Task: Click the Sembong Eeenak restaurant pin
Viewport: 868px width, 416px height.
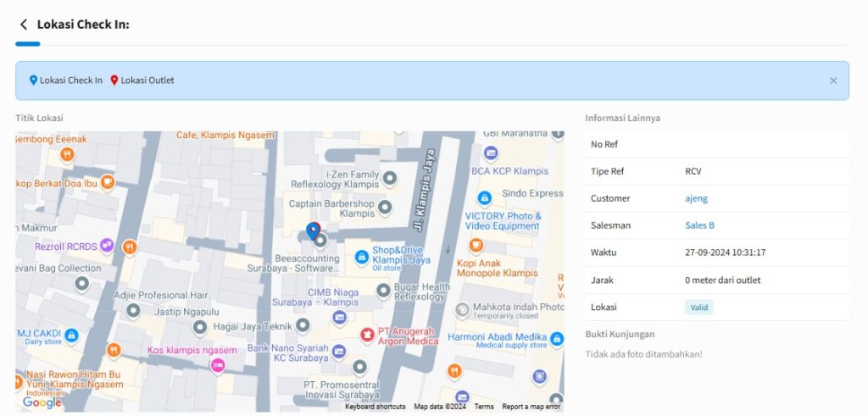Action: click(67, 154)
